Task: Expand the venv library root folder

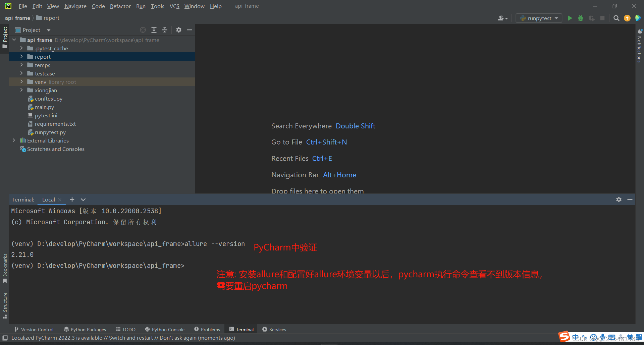Action: pos(21,82)
